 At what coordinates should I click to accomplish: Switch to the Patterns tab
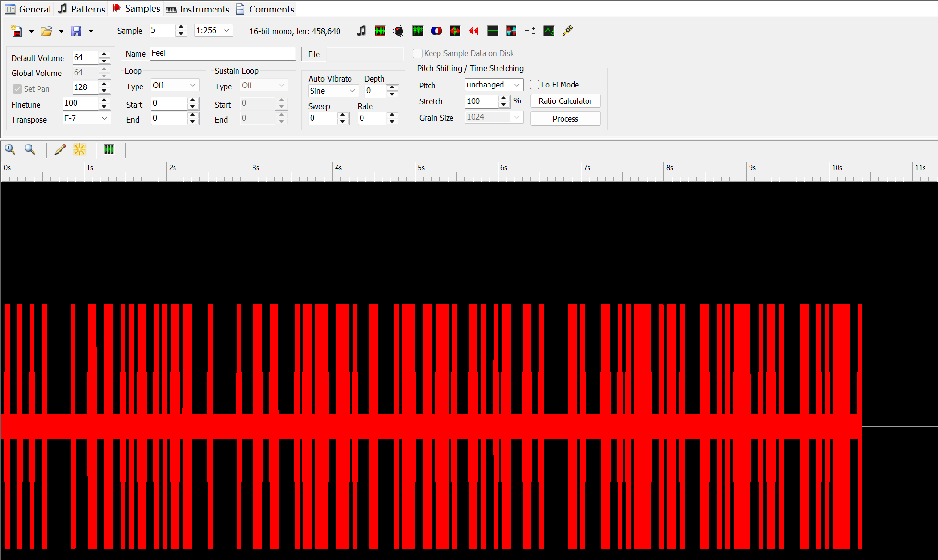tap(82, 9)
